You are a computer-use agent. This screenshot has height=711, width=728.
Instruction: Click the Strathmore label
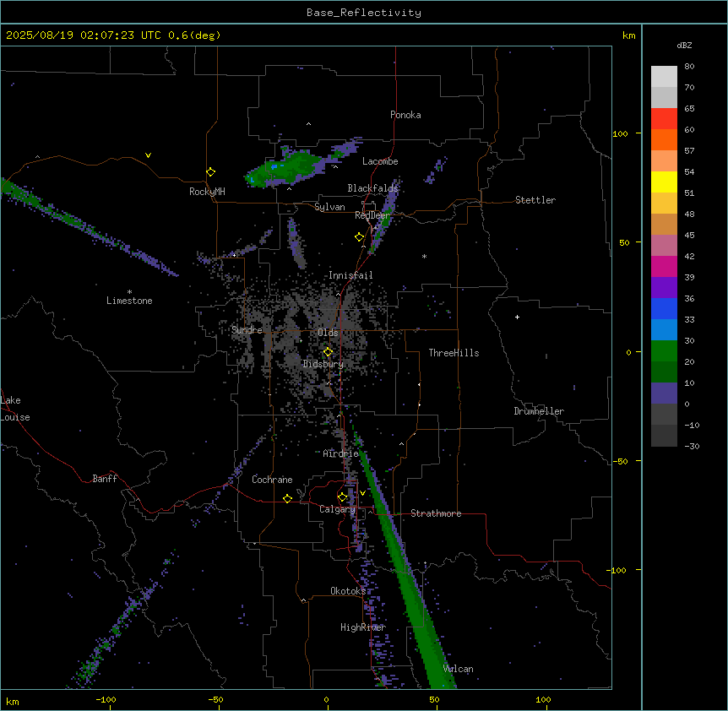coord(436,513)
